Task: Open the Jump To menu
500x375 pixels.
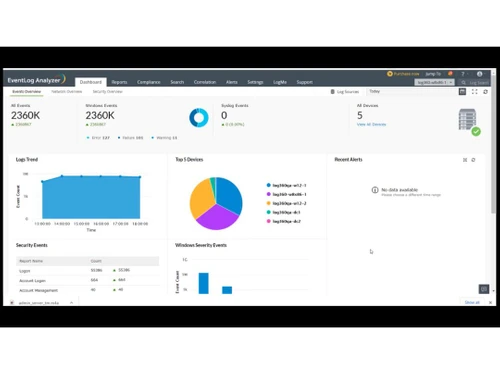Action: coord(433,74)
